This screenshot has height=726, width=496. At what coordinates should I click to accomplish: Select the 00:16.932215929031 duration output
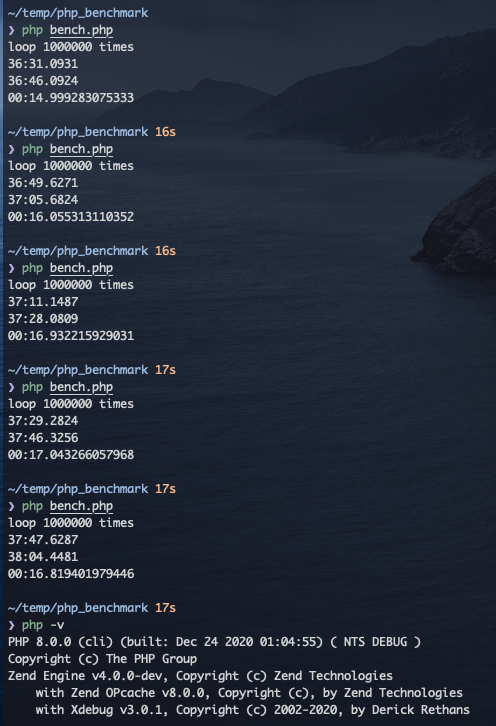coord(71,336)
